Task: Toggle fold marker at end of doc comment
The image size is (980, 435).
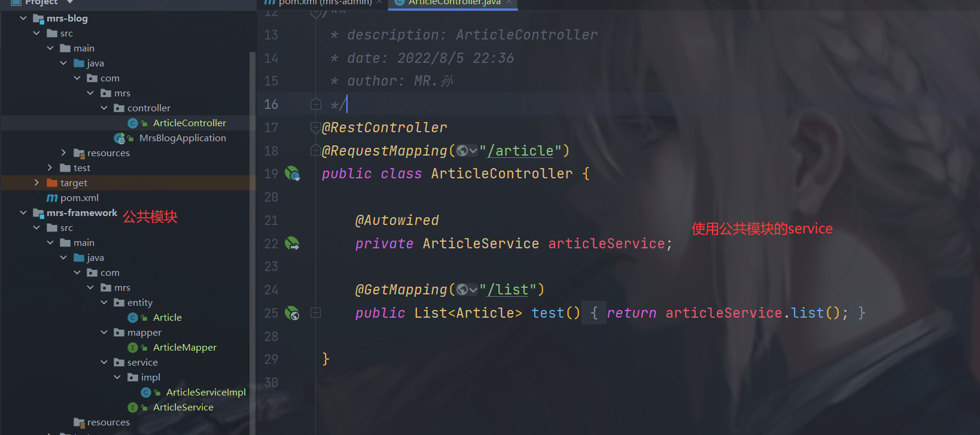Action: [315, 105]
